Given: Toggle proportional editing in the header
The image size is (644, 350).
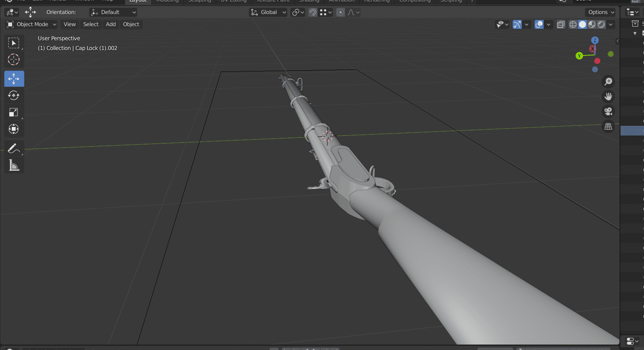Looking at the screenshot, I should coord(341,12).
